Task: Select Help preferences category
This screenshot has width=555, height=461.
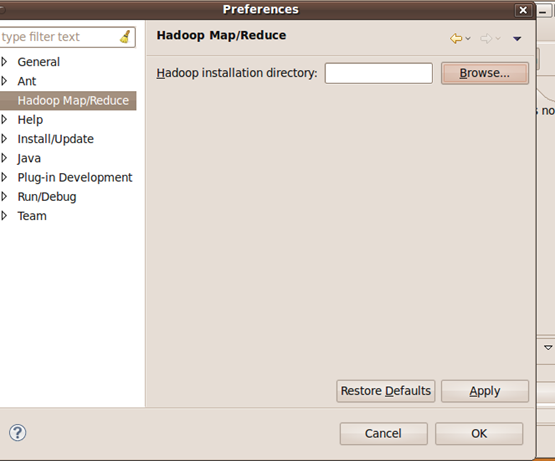Action: (30, 120)
